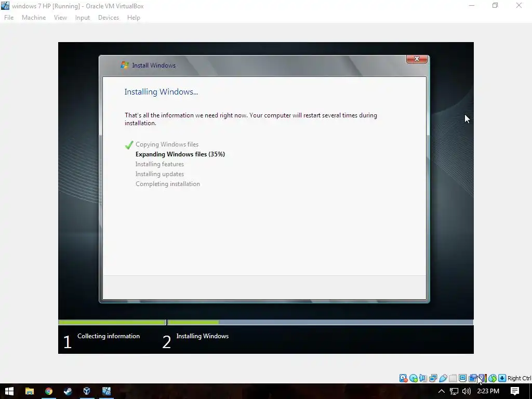
Task: Select the running VM taskbar icon
Action: (106, 391)
